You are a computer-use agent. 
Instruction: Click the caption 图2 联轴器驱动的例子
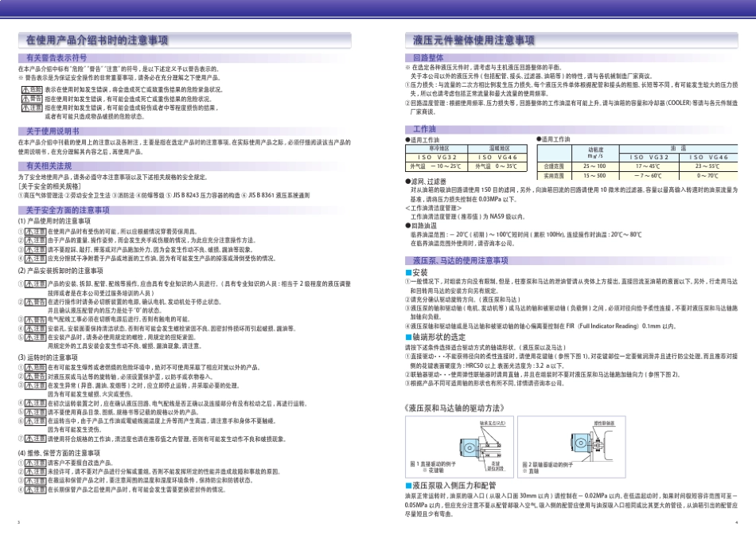[548, 465]
